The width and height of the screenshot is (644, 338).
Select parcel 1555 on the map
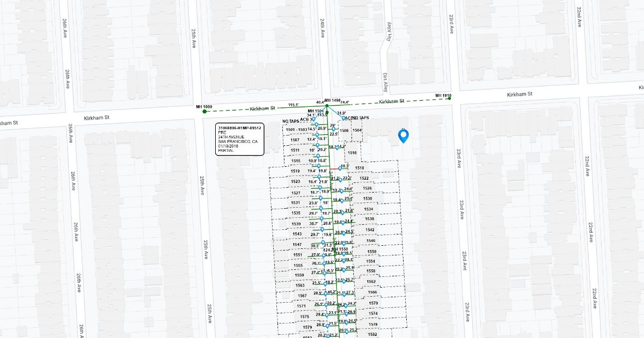[x=298, y=265]
